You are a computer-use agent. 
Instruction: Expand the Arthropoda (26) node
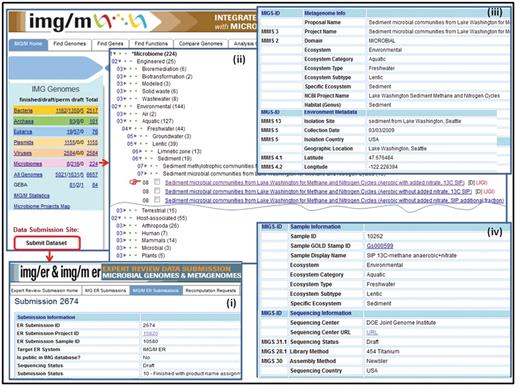(125, 226)
